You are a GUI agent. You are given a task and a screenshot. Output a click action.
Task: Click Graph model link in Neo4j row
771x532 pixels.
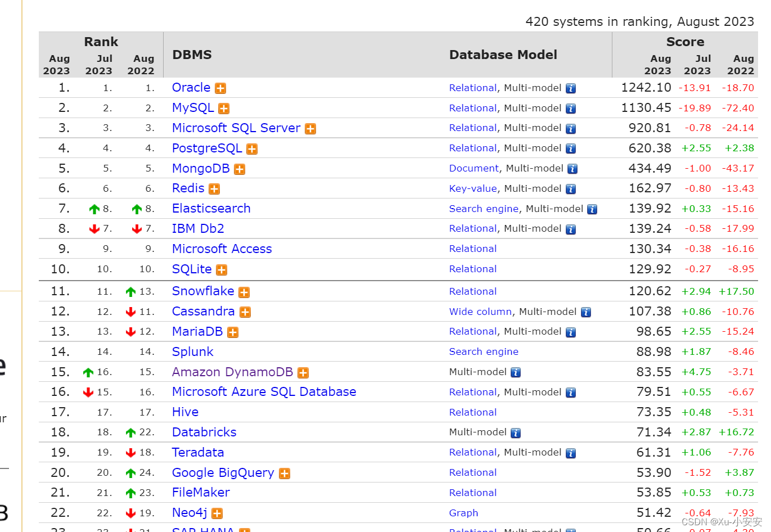click(x=464, y=513)
